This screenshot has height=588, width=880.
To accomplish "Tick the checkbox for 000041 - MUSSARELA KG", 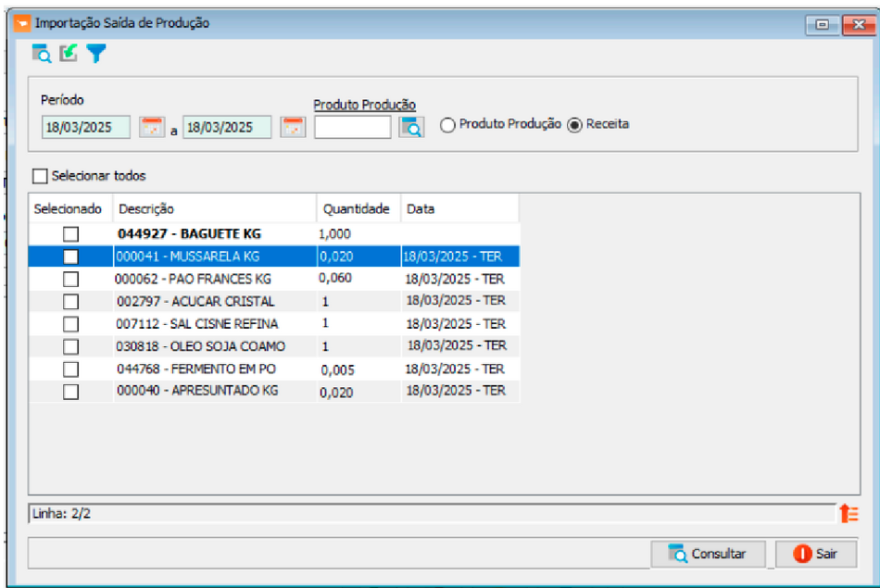I will pos(70,256).
